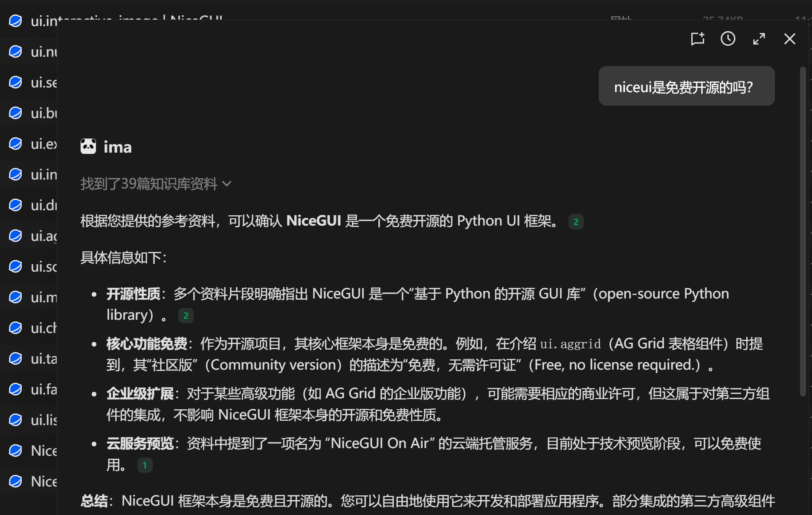Click web icon beside ui.ch entry
The image size is (812, 515).
[x=15, y=328]
